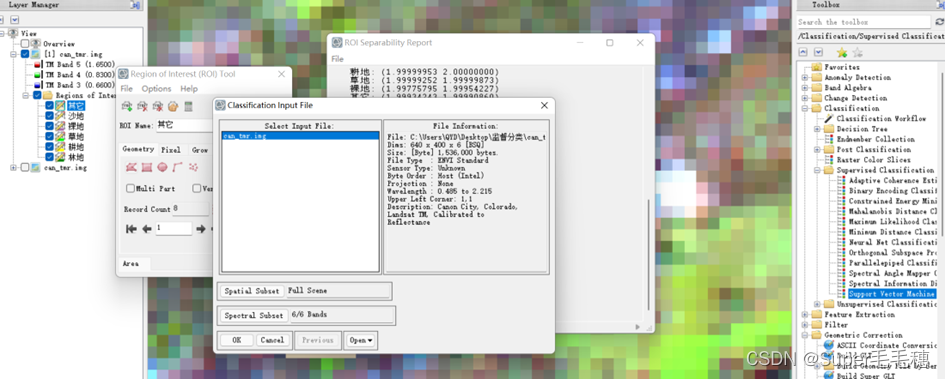Click the pixel-count calculator icon in ROI Tool

click(188, 107)
